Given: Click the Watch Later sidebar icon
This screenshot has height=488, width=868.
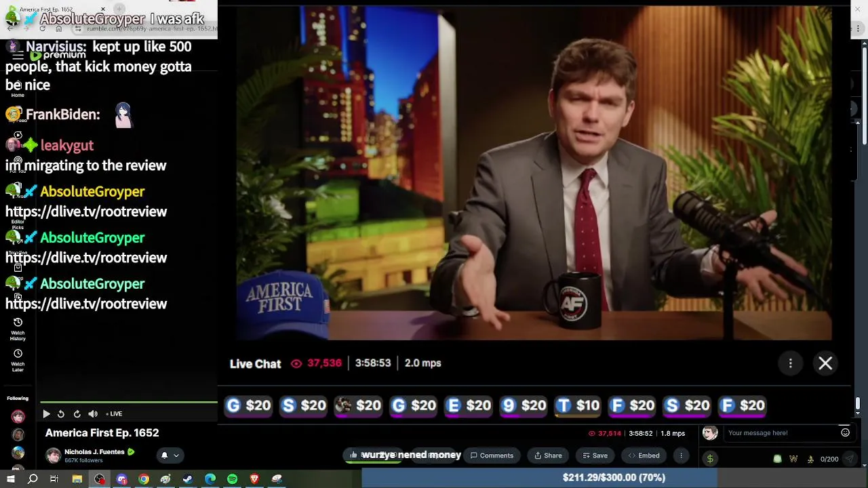Looking at the screenshot, I should tap(18, 360).
